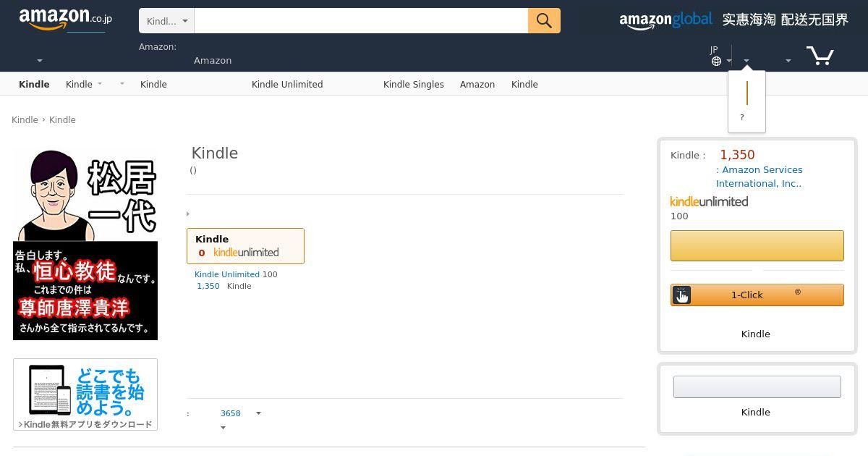Image resolution: width=868 pixels, height=456 pixels.
Task: Click the 1,350 price link under the format box
Action: [x=208, y=286]
